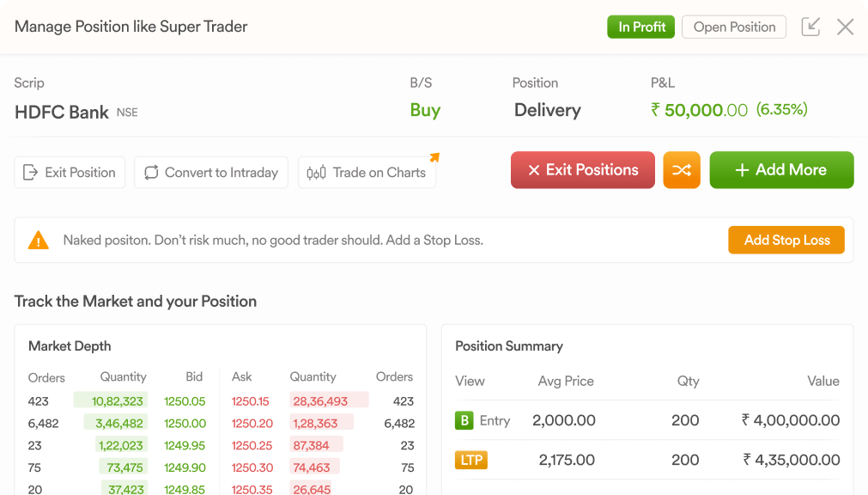Select the Open Position tag
Viewport: 868px width, 495px height.
tap(734, 27)
